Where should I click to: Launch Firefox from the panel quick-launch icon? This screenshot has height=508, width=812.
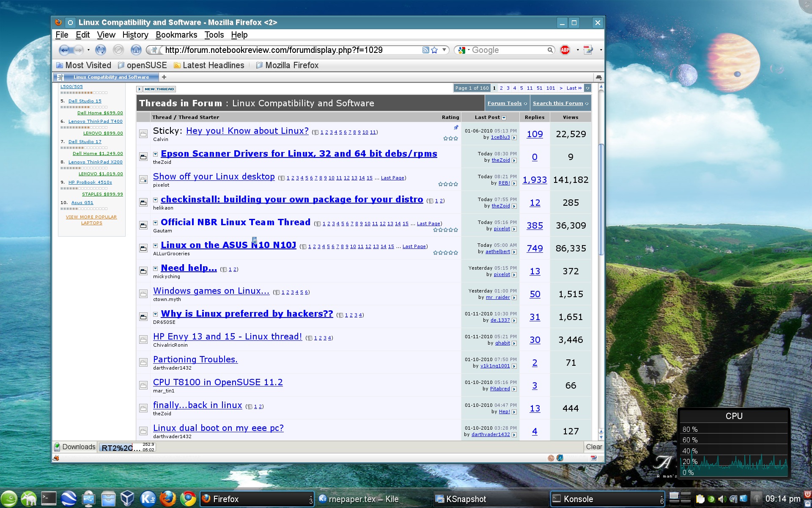[168, 499]
